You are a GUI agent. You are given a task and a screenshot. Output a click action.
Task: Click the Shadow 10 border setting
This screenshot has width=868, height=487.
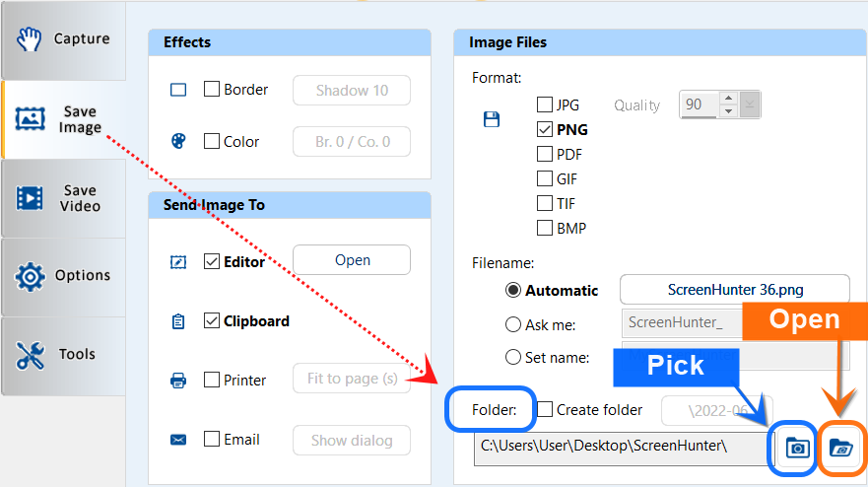coord(352,91)
